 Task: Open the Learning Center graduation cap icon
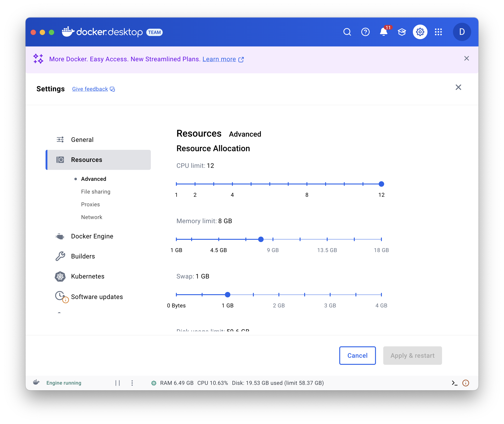402,32
